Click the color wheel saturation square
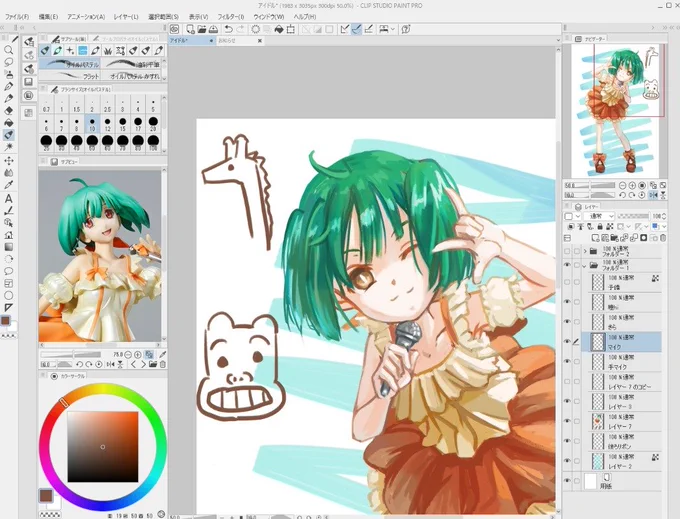This screenshot has width=680, height=519. pos(103,447)
